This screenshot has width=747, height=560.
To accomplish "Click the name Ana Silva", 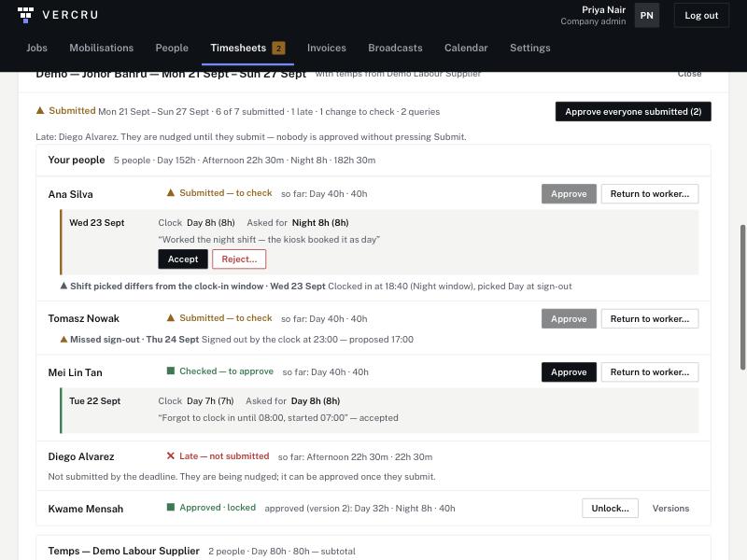I will tap(71, 194).
